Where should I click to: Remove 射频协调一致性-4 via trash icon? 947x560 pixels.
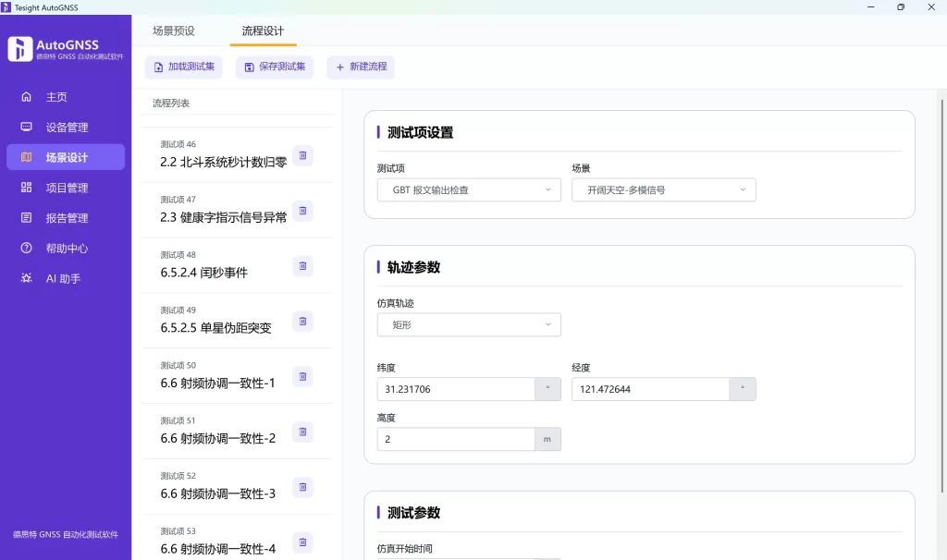302,542
